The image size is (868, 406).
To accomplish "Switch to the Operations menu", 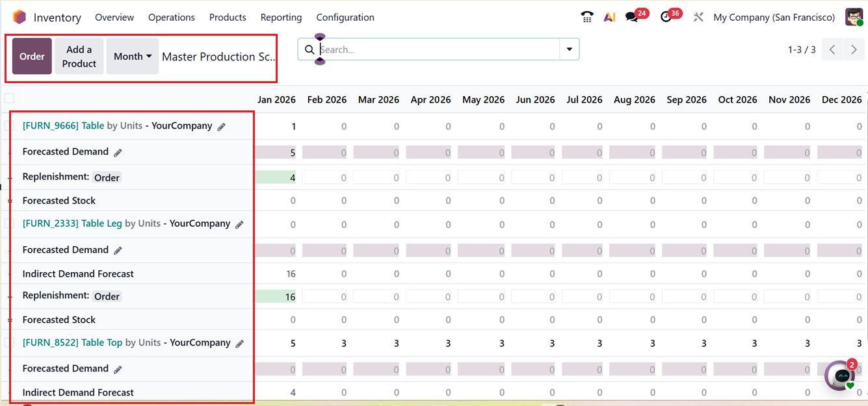I will pos(171,17).
